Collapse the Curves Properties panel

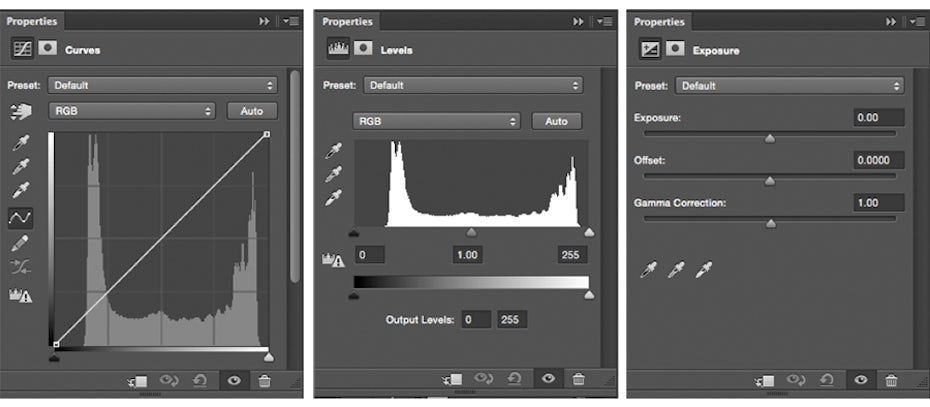click(265, 21)
